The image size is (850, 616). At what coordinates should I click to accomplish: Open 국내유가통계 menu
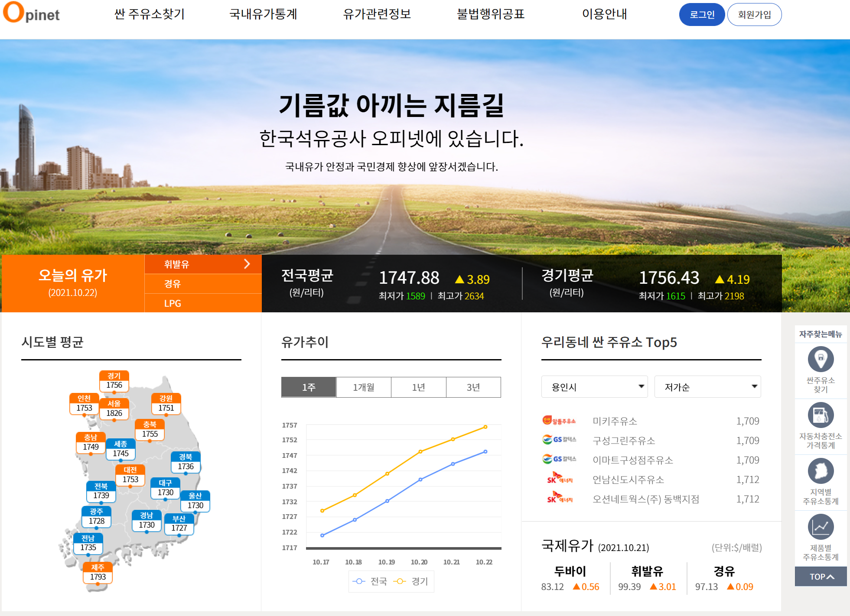click(x=263, y=14)
